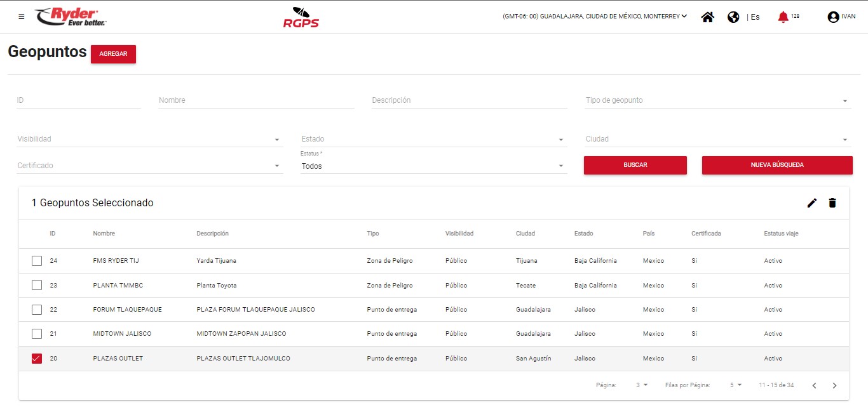Expand the Tipo de geopunto dropdown
Viewport: 868px width, 417px height.
[x=718, y=100]
